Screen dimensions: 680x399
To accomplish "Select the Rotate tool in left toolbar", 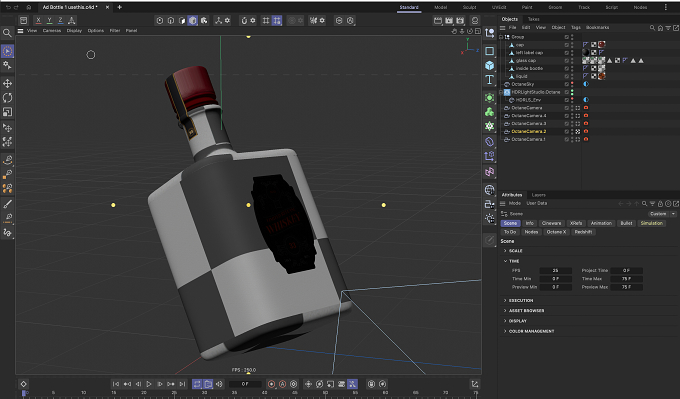I will (7, 98).
